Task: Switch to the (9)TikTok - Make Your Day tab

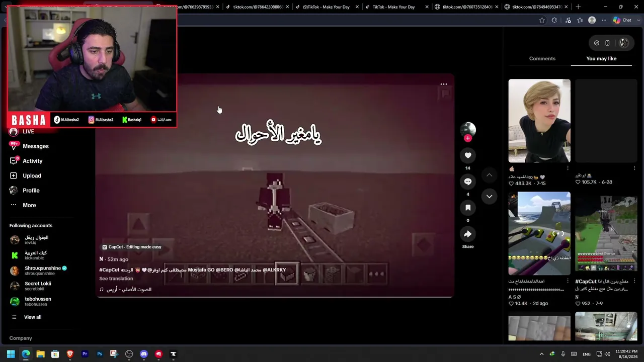Action: (x=326, y=7)
